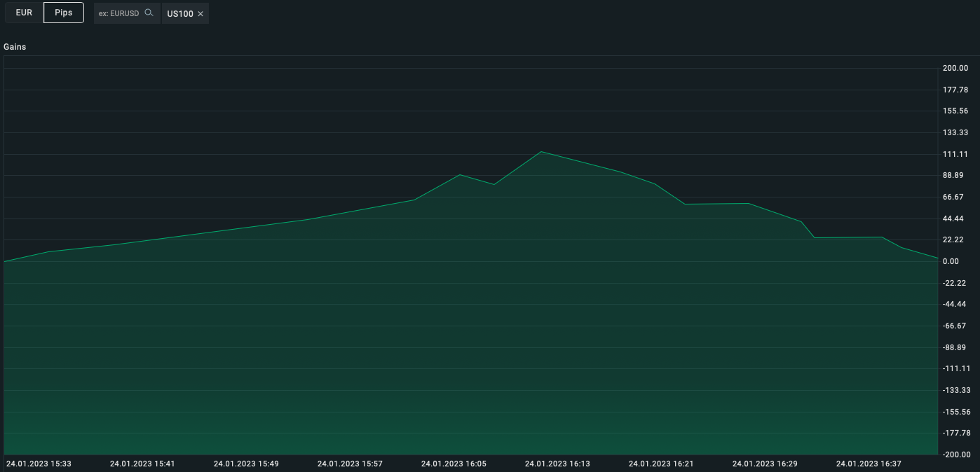Click the 88.89 y-axis label
Viewport: 980px width, 472px height.
click(953, 175)
